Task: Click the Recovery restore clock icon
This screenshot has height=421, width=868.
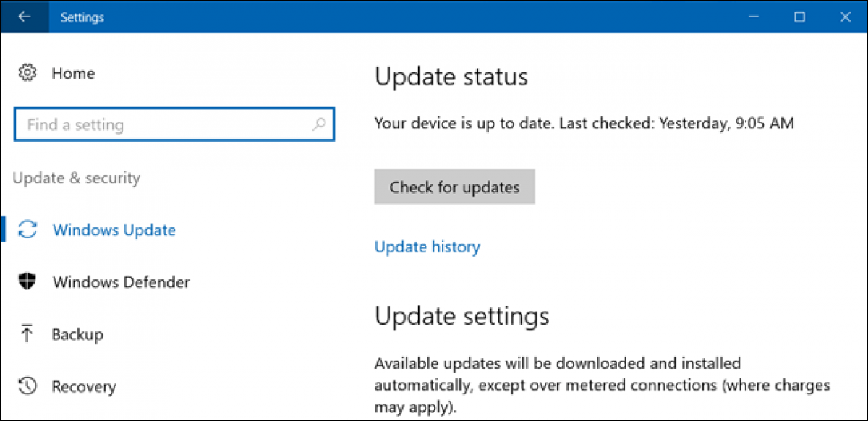Action: pyautogui.click(x=27, y=386)
